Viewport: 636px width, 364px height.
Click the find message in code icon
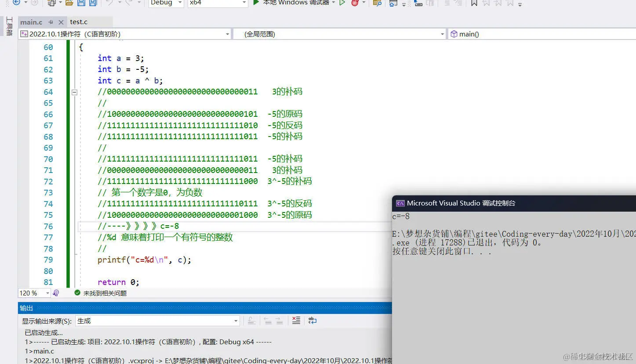pyautogui.click(x=251, y=321)
